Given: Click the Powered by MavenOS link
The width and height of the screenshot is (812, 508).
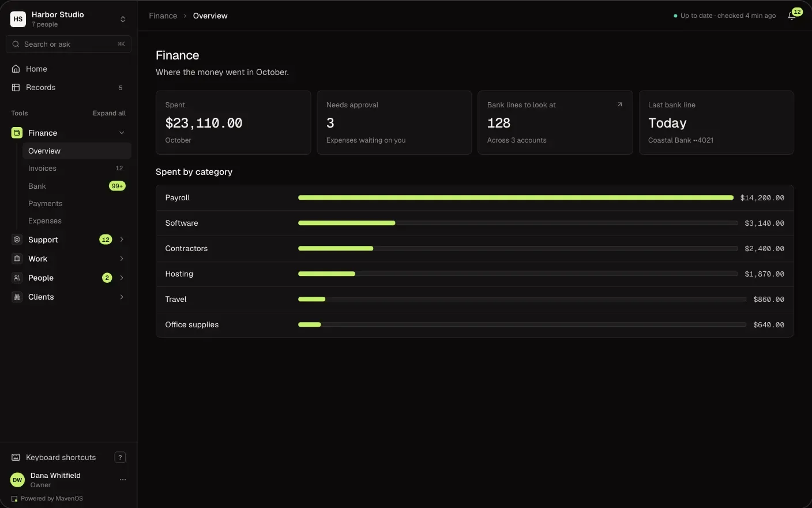Looking at the screenshot, I should [47, 498].
